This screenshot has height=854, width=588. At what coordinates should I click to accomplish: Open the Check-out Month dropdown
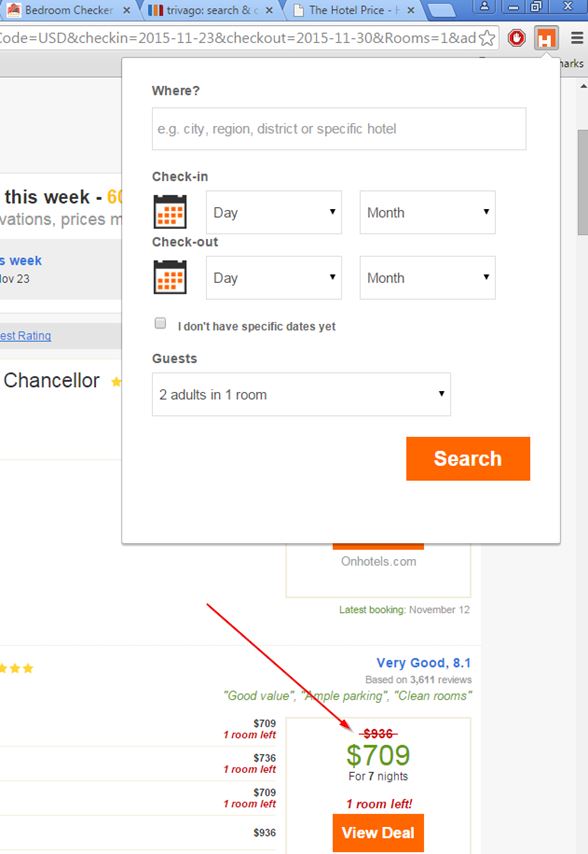(427, 278)
